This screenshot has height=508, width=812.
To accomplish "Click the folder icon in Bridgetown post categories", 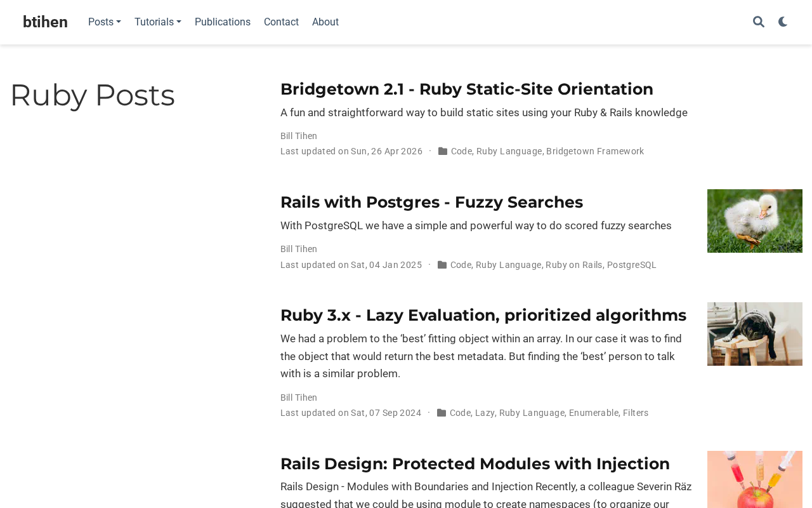I will coord(443,151).
